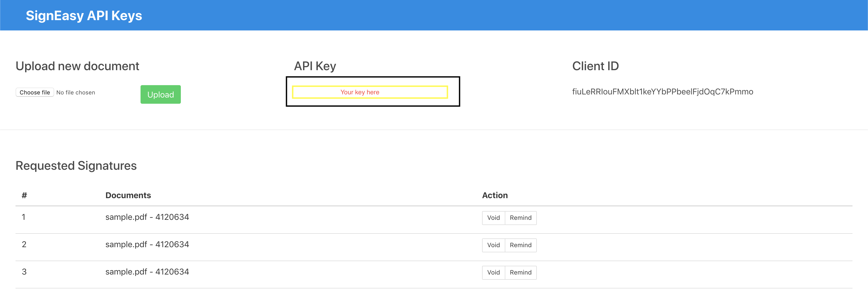Click the SignEasy API Keys header title
868x290 pixels.
(84, 15)
